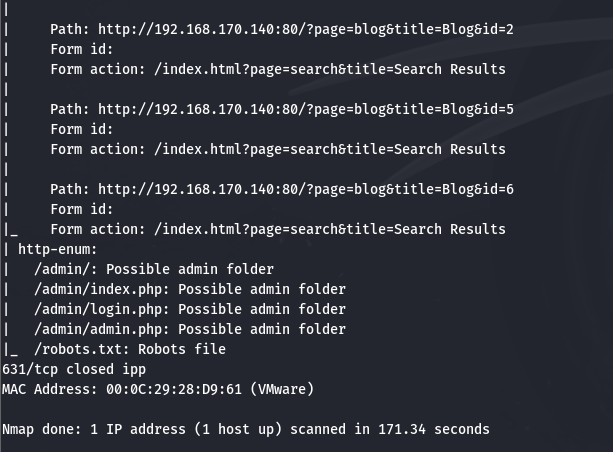
Task: Click the last empty Form id line
Action: (82, 209)
